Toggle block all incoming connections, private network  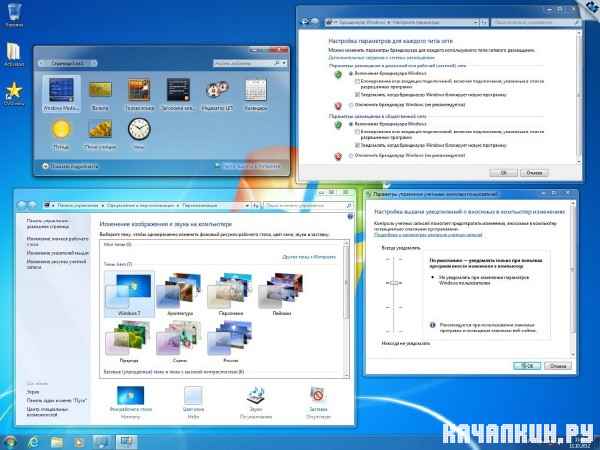[357, 82]
